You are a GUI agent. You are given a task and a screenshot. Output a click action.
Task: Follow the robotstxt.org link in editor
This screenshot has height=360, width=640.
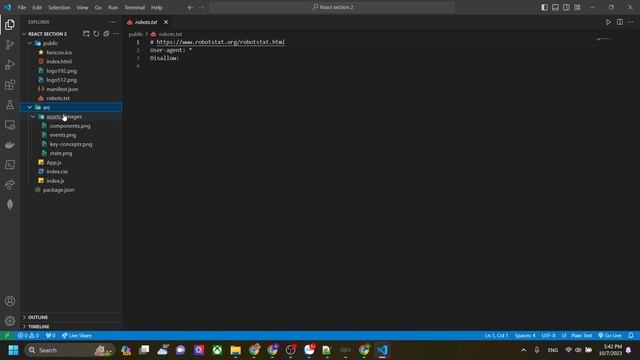click(x=221, y=42)
